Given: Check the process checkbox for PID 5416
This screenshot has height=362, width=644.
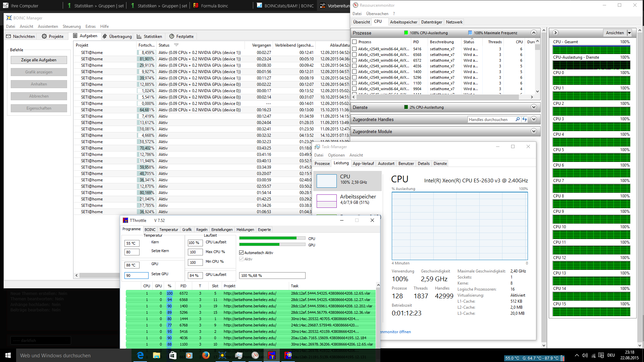Looking at the screenshot, I should (x=354, y=49).
